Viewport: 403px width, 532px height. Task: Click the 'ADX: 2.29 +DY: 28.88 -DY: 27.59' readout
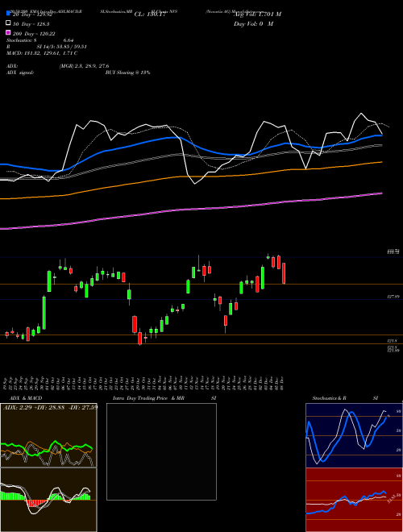(x=50, y=407)
